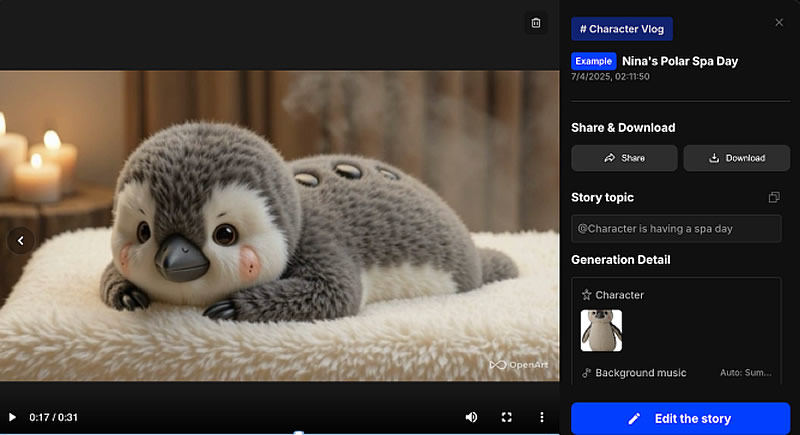Click the star icon beside Character
This screenshot has width=800, height=435.
tap(587, 295)
